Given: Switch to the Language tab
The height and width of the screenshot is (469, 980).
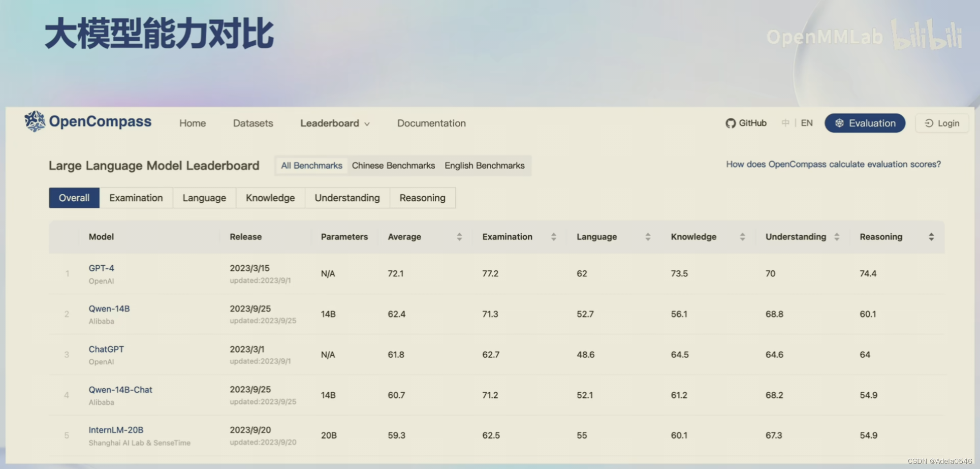Looking at the screenshot, I should tap(204, 198).
